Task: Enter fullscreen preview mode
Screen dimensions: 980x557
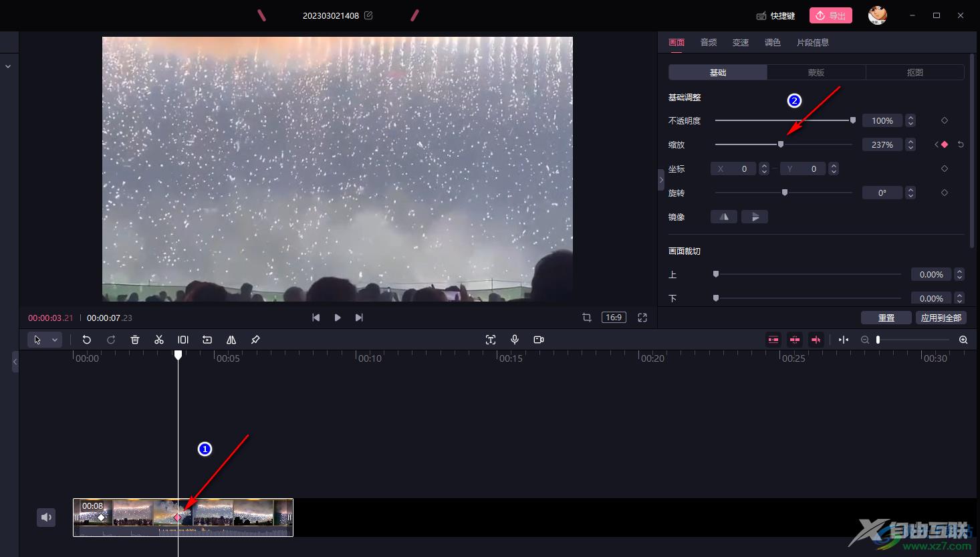Action: 642,318
